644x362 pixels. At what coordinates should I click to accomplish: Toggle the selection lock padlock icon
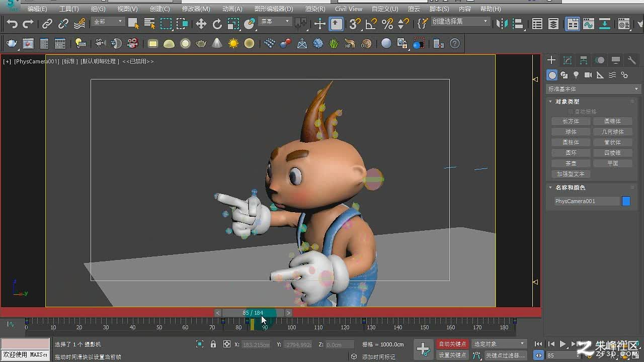click(213, 344)
